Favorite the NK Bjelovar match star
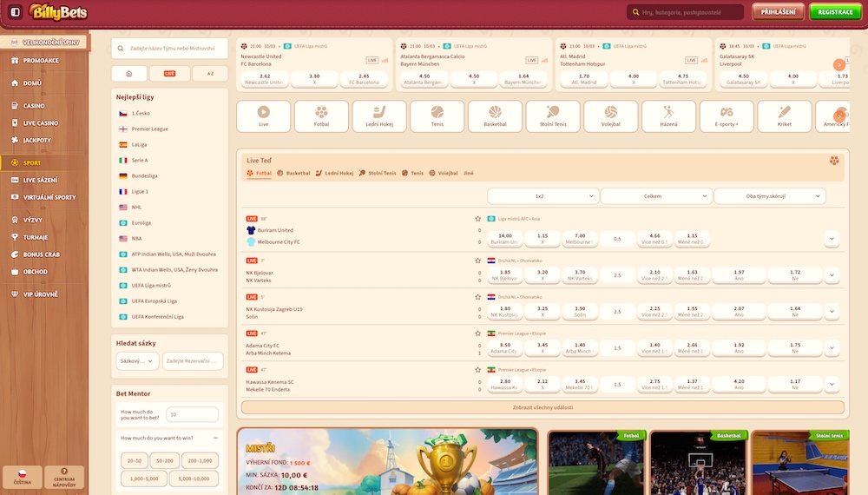This screenshot has width=868, height=495. (x=477, y=261)
